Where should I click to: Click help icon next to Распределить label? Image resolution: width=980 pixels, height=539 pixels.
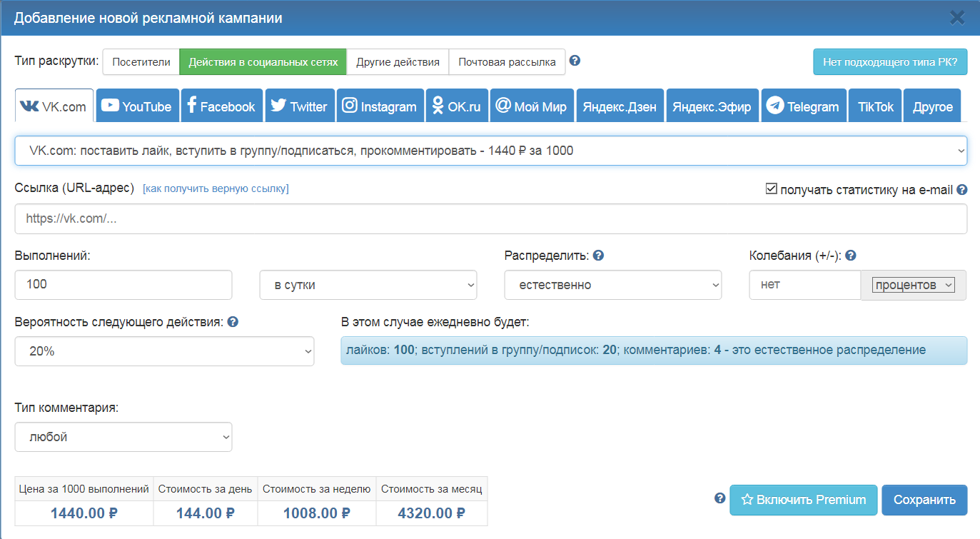(x=599, y=256)
